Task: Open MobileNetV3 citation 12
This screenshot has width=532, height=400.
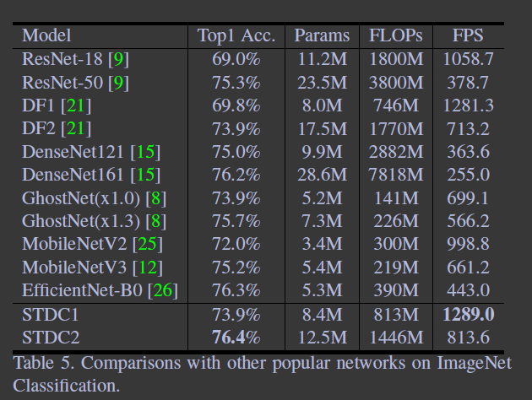Action: click(x=148, y=268)
